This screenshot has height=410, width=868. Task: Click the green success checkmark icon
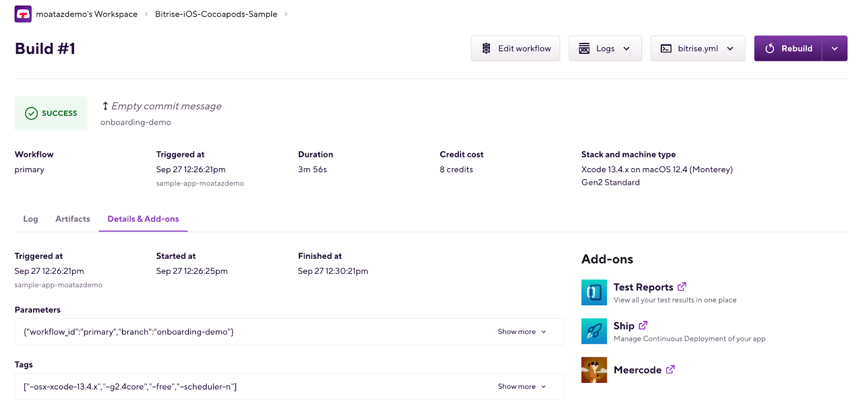(x=31, y=113)
